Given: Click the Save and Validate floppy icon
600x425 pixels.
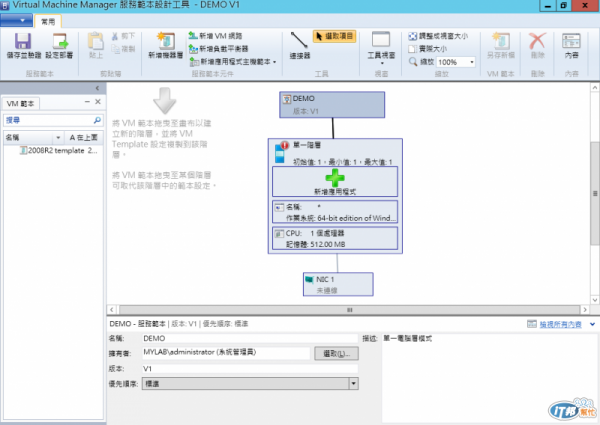Looking at the screenshot, I should pos(23,41).
